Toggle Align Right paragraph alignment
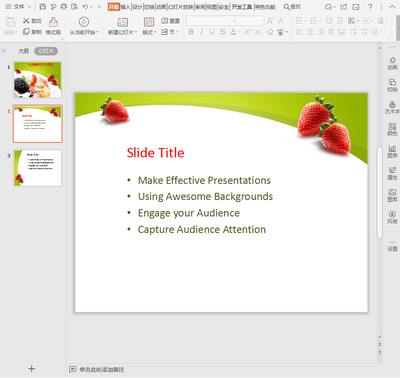Viewport: 400px width, 378px height. pos(320,32)
